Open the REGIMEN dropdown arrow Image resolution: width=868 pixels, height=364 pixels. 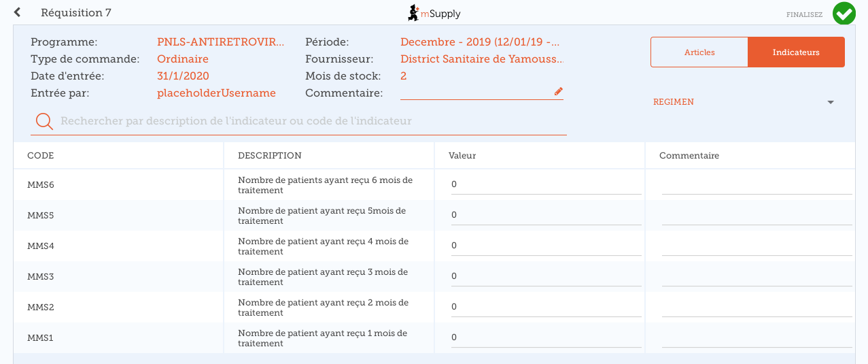click(x=830, y=102)
